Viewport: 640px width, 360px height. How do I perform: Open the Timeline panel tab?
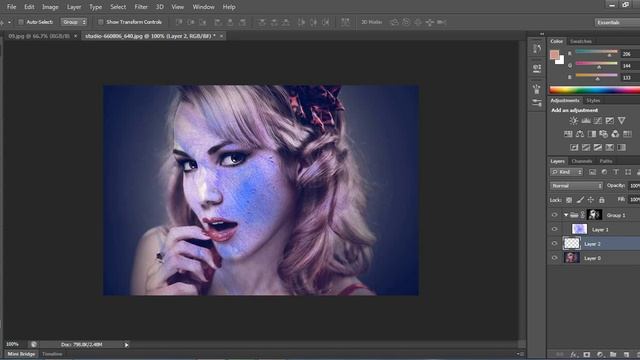[x=52, y=354]
